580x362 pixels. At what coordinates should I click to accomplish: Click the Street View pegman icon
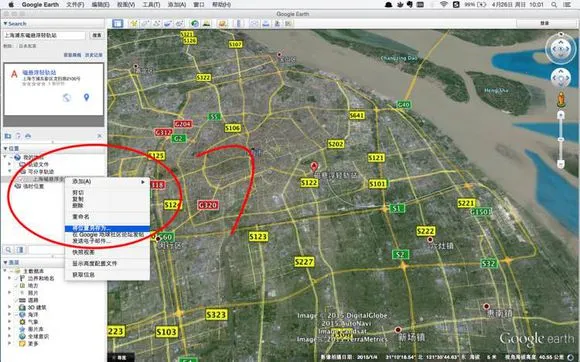(561, 99)
